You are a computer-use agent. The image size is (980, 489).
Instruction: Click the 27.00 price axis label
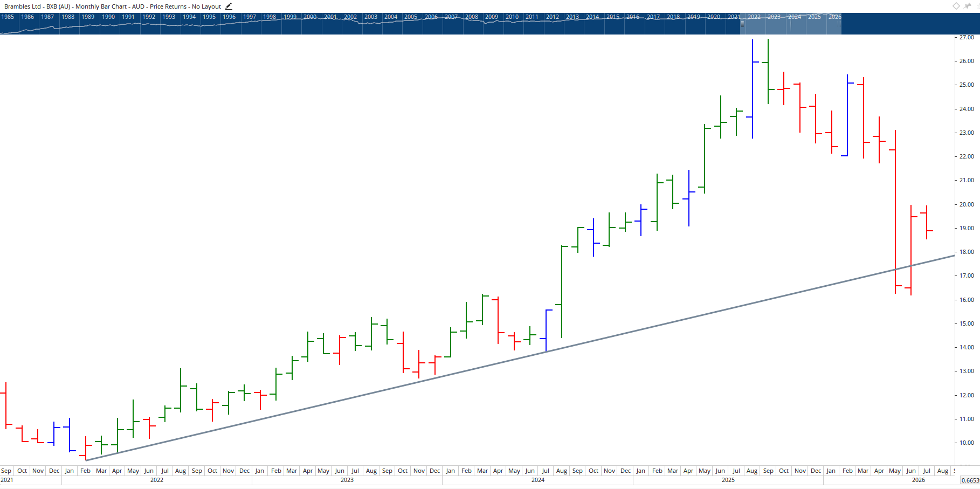pyautogui.click(x=967, y=38)
